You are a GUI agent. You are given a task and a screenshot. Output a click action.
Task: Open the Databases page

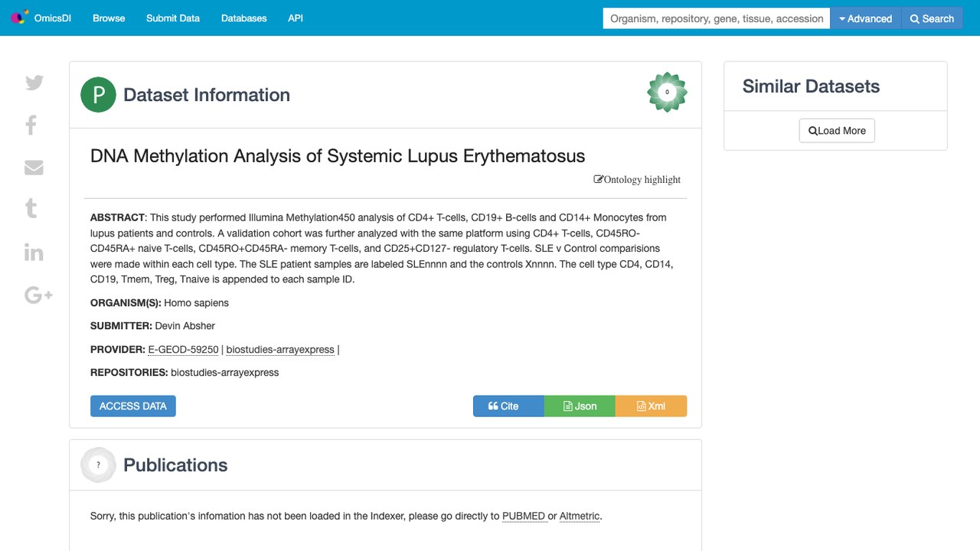pyautogui.click(x=244, y=18)
